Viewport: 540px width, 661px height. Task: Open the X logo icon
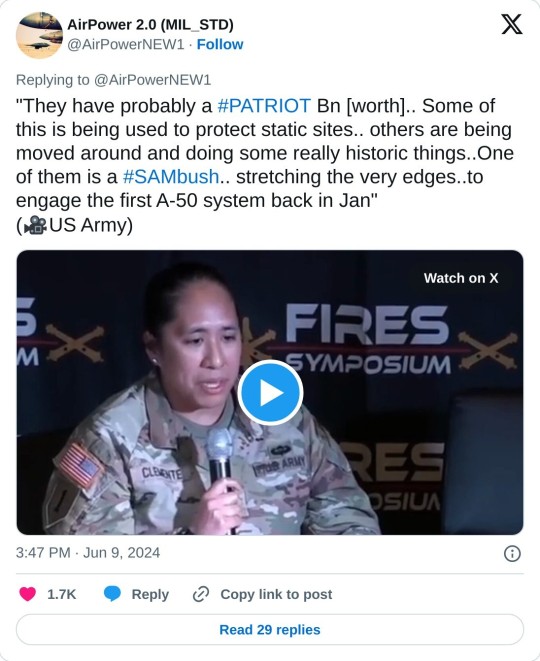[x=512, y=24]
